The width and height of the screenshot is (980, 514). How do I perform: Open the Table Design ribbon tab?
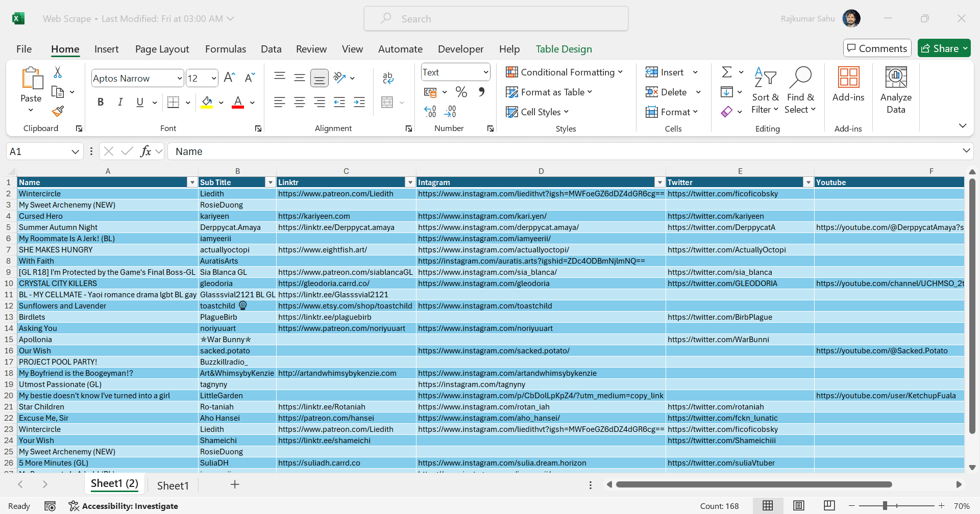[x=563, y=49]
